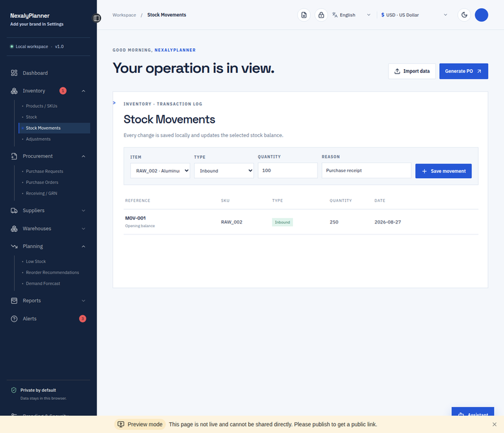Click the Alerts badge showing 3
Image resolution: width=504 pixels, height=433 pixels.
tap(83, 319)
